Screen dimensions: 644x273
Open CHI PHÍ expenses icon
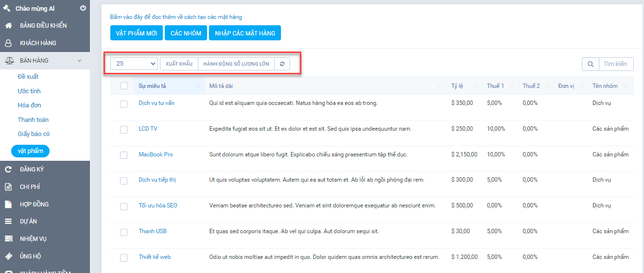click(8, 187)
